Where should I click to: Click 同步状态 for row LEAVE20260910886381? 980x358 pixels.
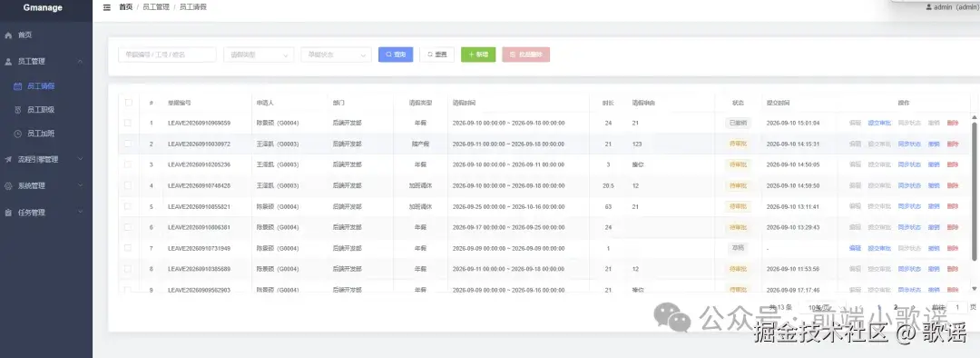(909, 227)
